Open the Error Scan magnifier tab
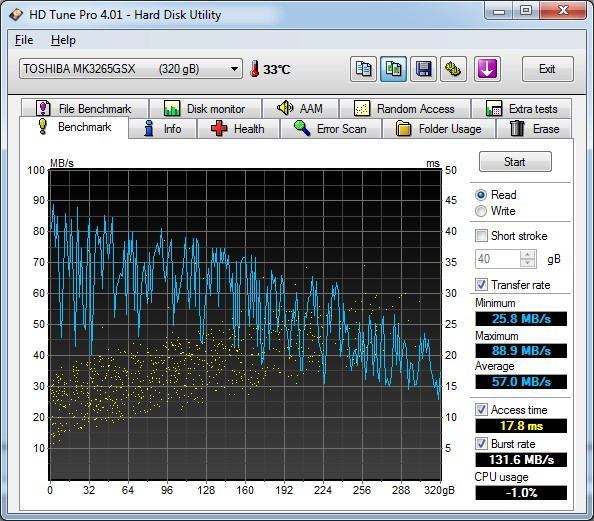 [x=331, y=129]
